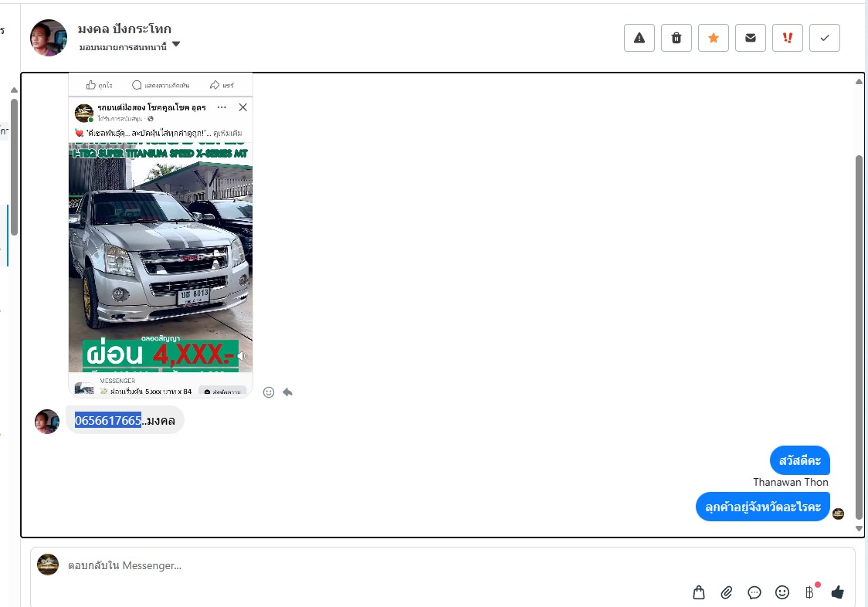Screen dimensions: 868x607
Task: Click the chat scrollbar up arrow
Action: click(860, 81)
